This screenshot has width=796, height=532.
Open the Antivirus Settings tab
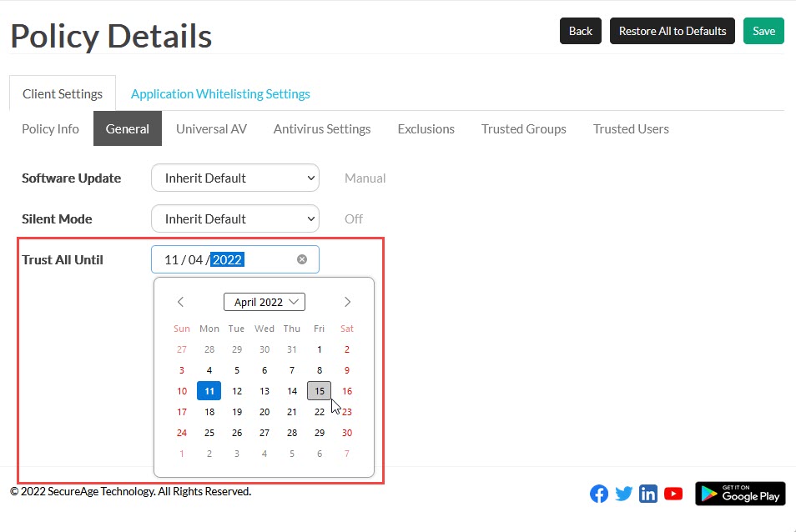coord(322,128)
